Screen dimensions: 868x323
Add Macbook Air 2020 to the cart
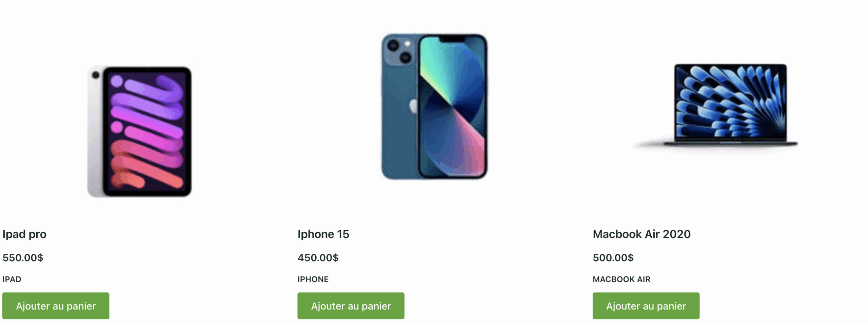click(646, 306)
